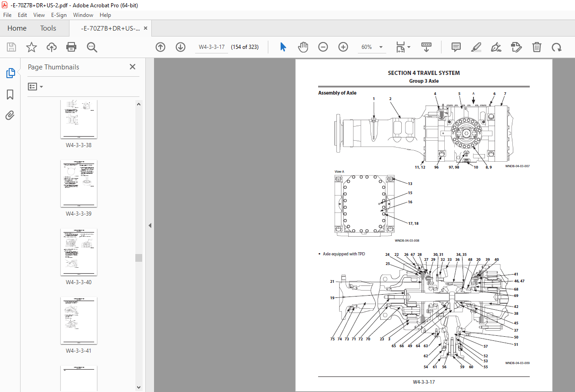Open the View menu
575x392 pixels.
click(39, 15)
